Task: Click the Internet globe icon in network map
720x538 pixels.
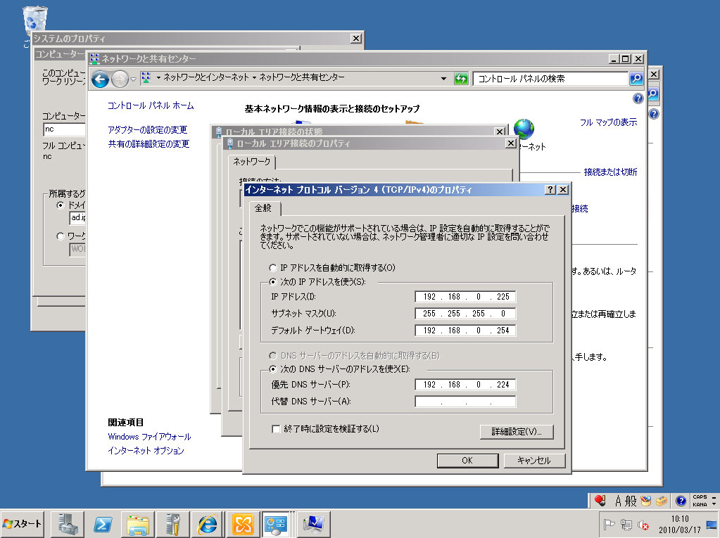Action: pos(524,129)
